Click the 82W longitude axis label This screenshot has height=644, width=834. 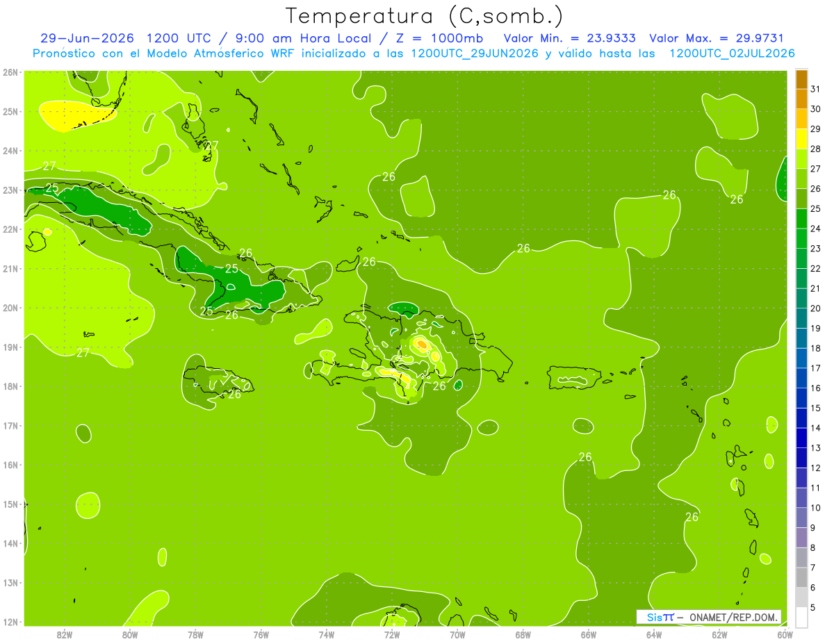pyautogui.click(x=65, y=634)
